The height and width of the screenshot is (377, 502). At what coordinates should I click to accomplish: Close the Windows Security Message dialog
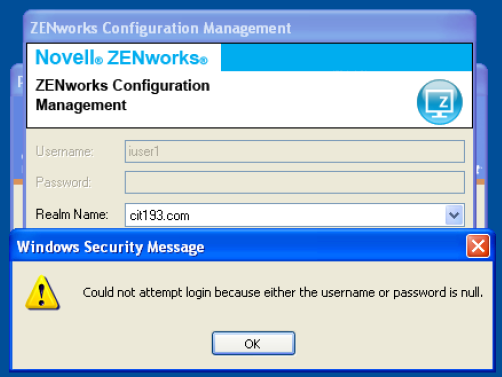(478, 246)
